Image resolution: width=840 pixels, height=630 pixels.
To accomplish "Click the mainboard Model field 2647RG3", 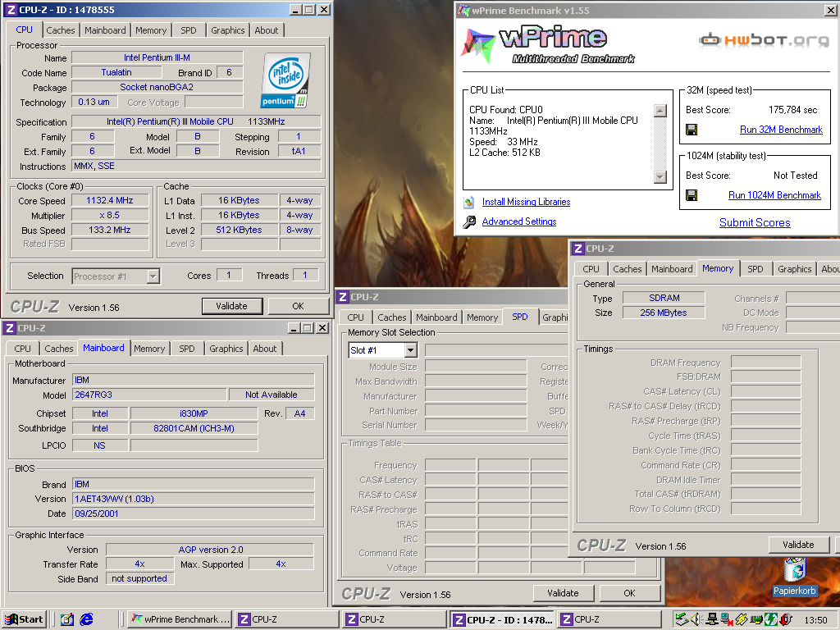I will click(x=149, y=395).
